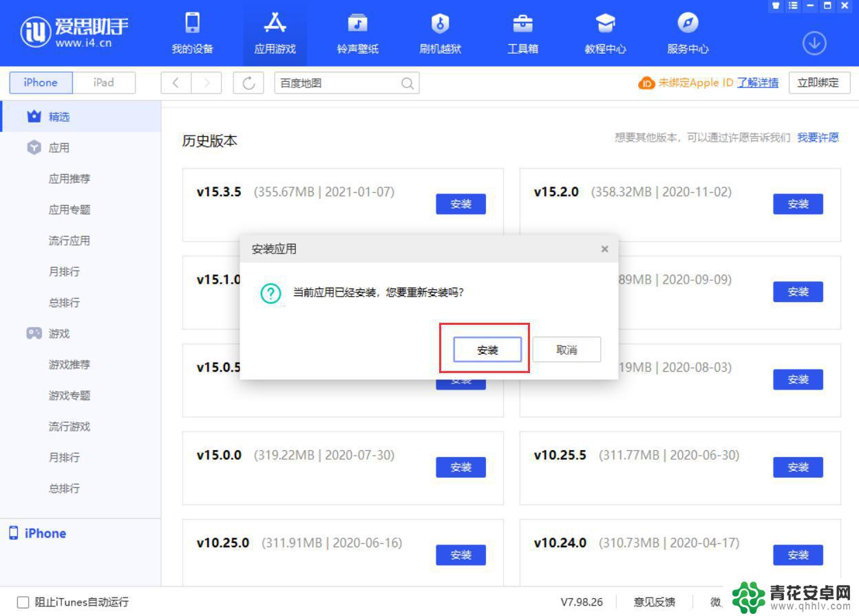This screenshot has width=859, height=616.
Task: Open 应用推荐 in the sidebar
Action: click(70, 178)
